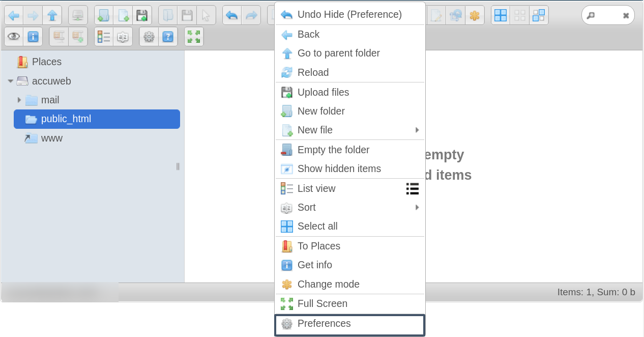Screen dimensions: 644x337
Task: Open the Sort submenu in context menu
Action: (x=306, y=207)
